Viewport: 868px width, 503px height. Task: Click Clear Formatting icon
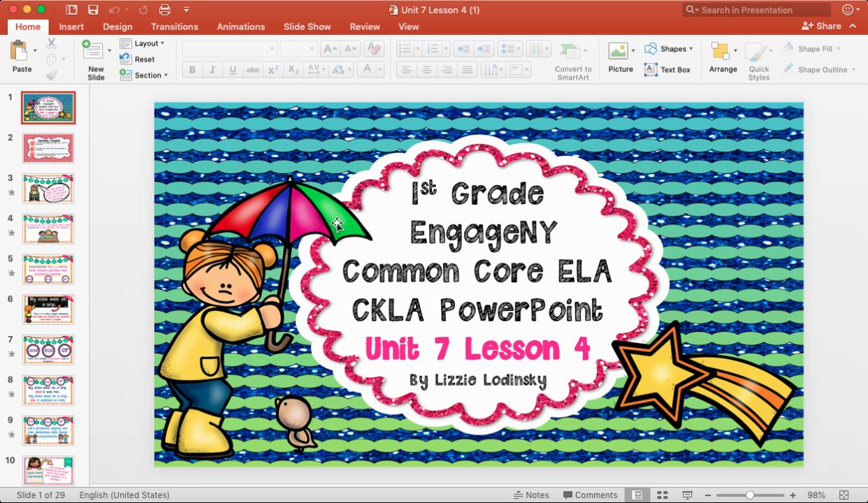[x=374, y=49]
